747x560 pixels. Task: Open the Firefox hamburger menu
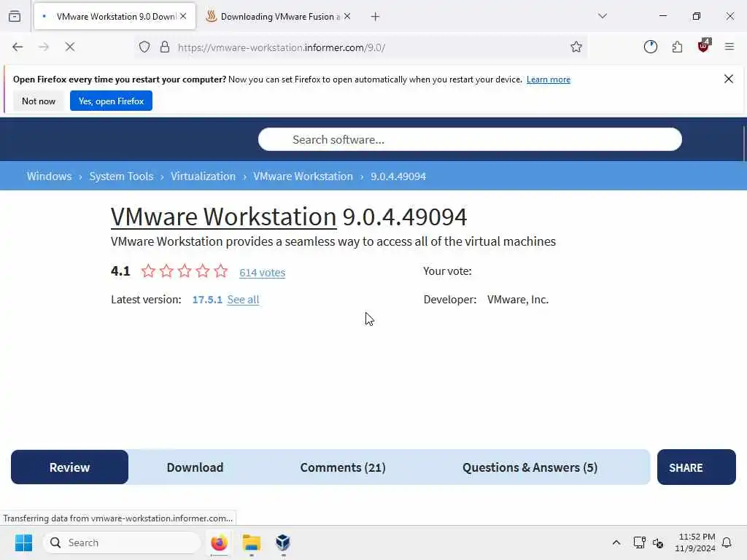tap(729, 47)
